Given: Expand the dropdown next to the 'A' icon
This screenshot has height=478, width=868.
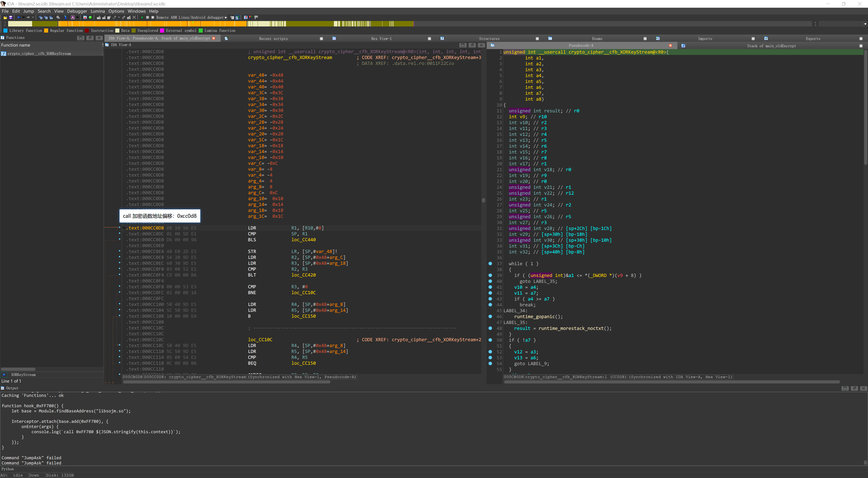Looking at the screenshot, I should 78,18.
